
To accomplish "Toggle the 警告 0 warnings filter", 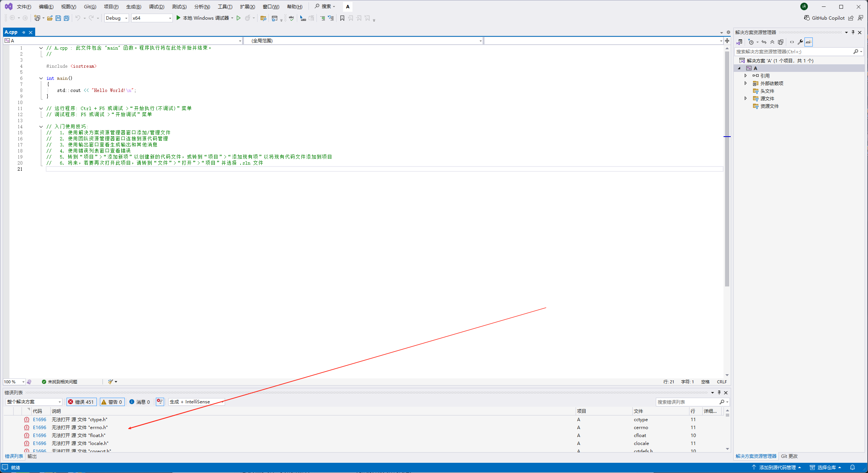I will click(x=112, y=402).
